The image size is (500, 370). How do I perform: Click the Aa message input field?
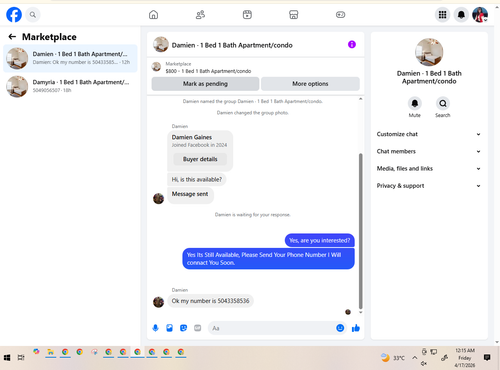pos(272,328)
